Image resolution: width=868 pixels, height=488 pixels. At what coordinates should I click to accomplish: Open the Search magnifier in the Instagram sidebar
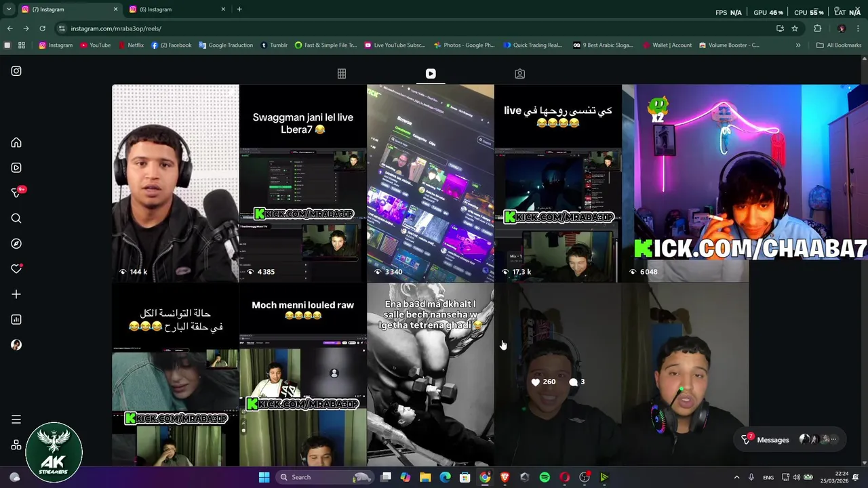tap(16, 218)
